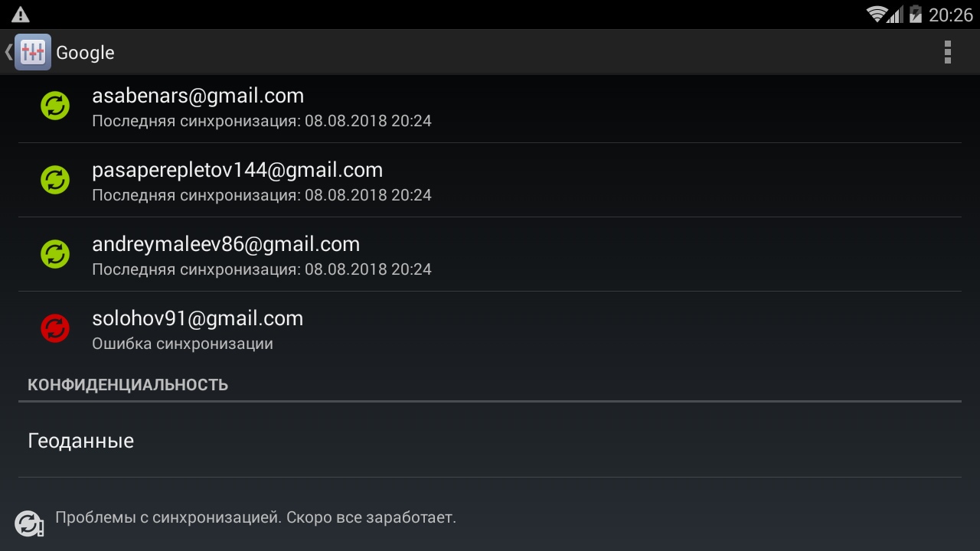980x551 pixels.
Task: Tap the battery icon in the status bar
Action: point(915,14)
